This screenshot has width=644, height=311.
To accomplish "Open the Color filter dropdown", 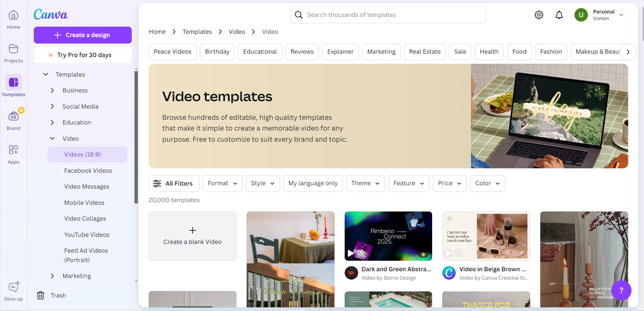I will tap(488, 183).
